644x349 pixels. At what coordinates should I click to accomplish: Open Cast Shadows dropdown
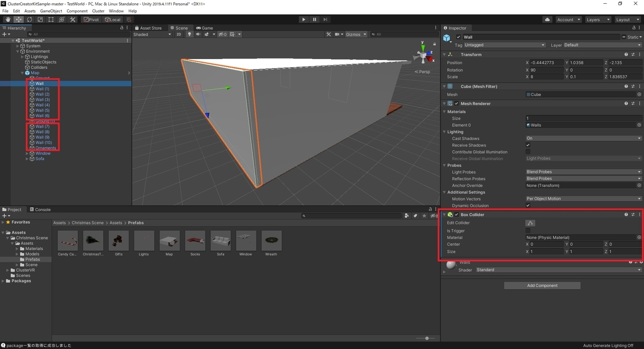(x=583, y=138)
